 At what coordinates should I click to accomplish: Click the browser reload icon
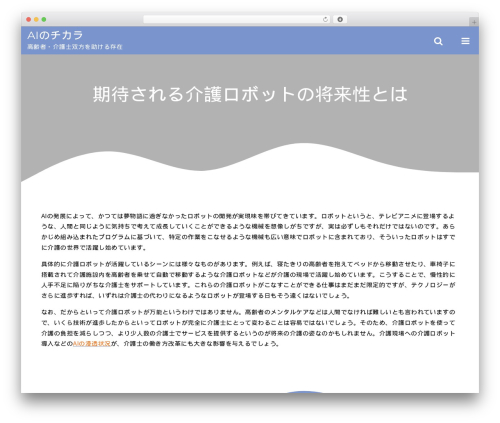pyautogui.click(x=325, y=20)
